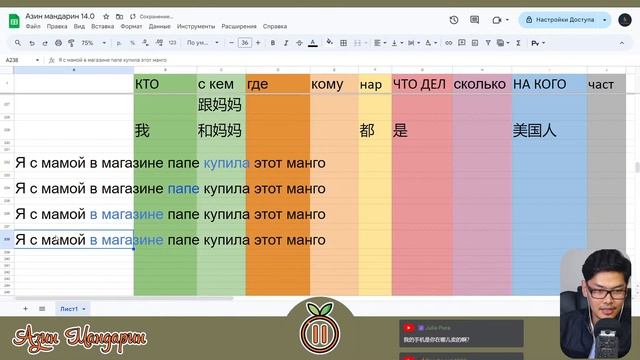Open the Файл menu
This screenshot has width=640, height=360.
point(33,26)
